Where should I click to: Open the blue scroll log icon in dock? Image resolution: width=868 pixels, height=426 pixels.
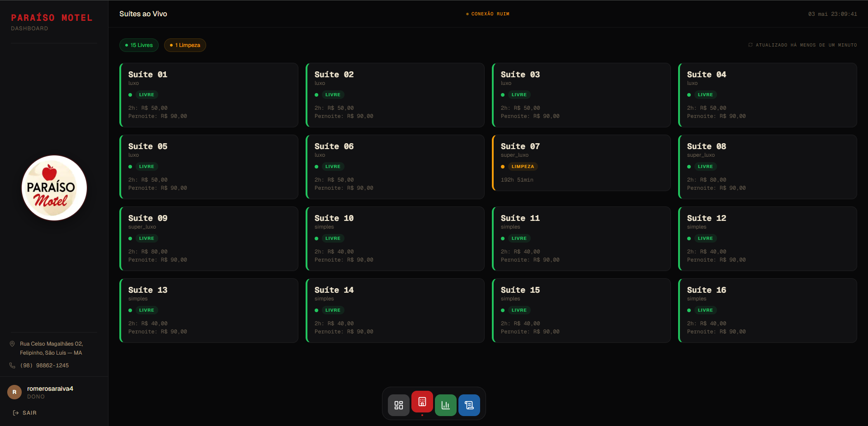click(x=469, y=405)
